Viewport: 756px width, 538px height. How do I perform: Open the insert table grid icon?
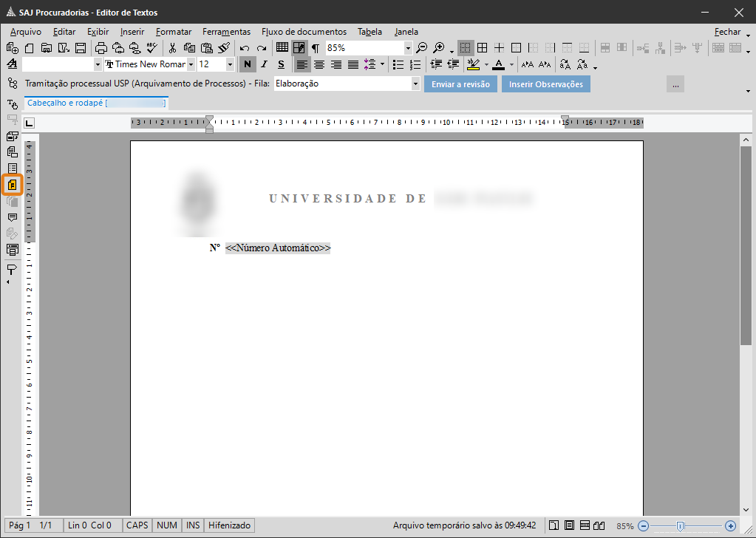(282, 46)
